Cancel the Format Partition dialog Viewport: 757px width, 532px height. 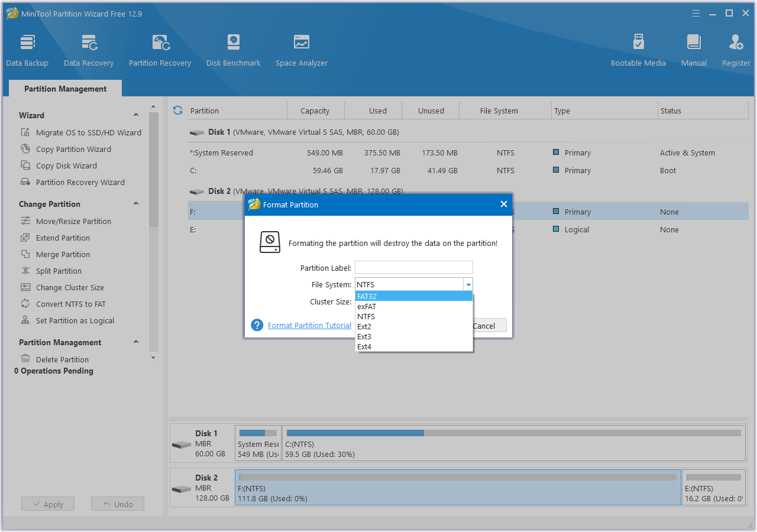coord(489,326)
